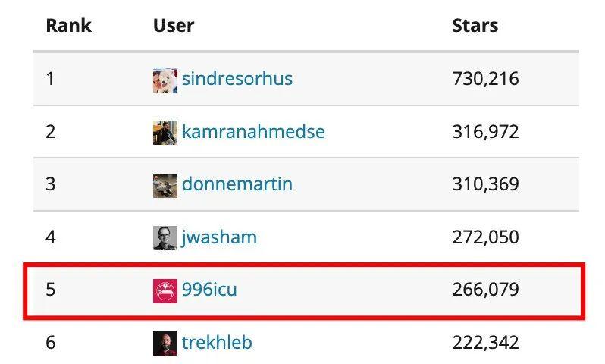Open kamranahmedse user link
The width and height of the screenshot is (605, 364).
point(253,132)
